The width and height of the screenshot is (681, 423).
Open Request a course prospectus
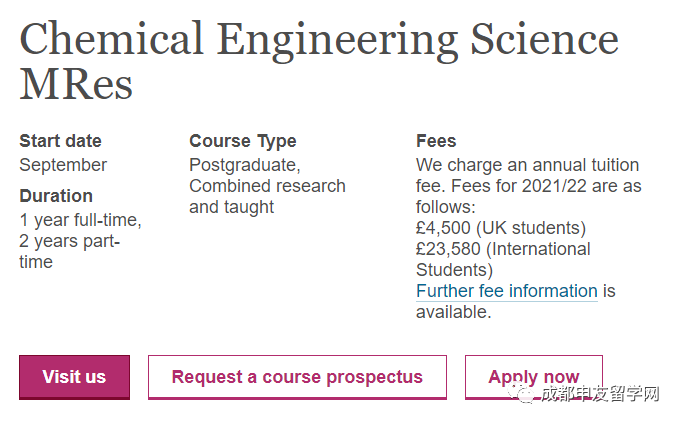tap(297, 377)
